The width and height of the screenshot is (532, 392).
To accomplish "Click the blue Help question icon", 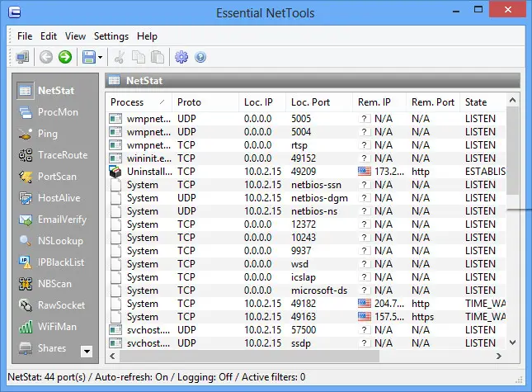I will pyautogui.click(x=200, y=57).
